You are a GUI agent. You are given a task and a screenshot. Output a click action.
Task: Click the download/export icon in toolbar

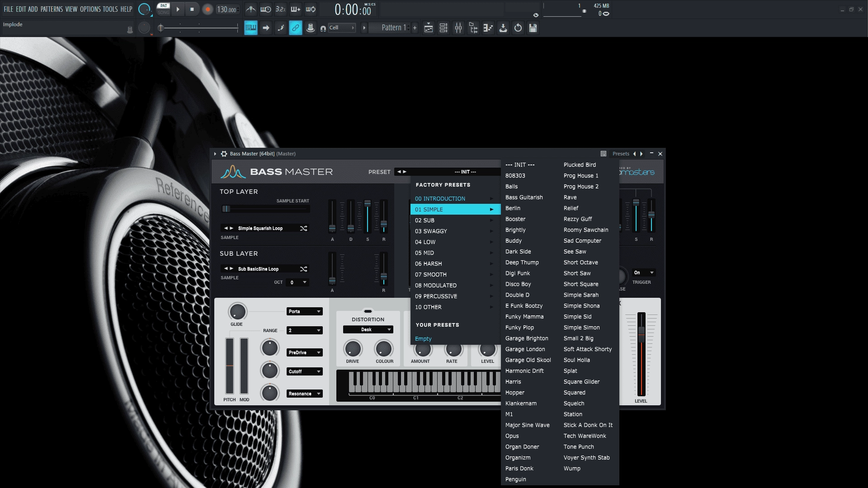(503, 28)
